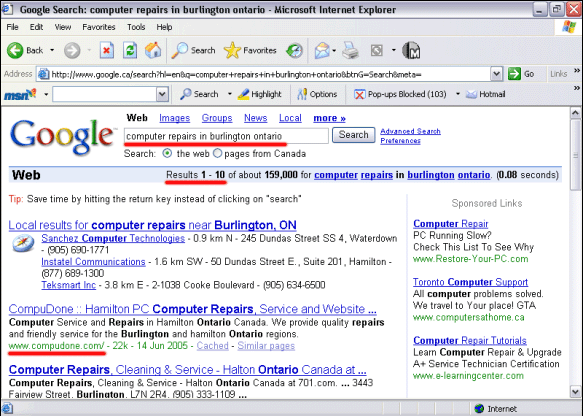The image size is (583, 416).
Task: Click the Google Search button
Action: [x=353, y=135]
